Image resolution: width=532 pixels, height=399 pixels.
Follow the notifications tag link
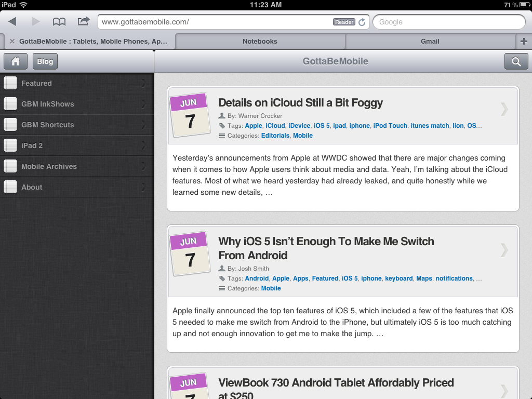click(454, 278)
